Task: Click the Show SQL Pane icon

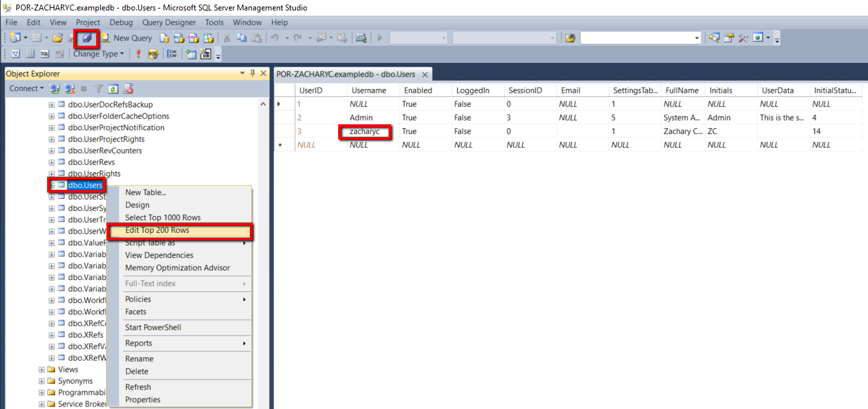Action: (x=44, y=54)
